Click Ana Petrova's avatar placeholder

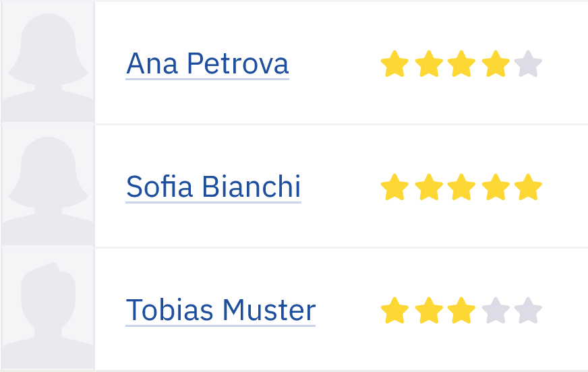48,62
